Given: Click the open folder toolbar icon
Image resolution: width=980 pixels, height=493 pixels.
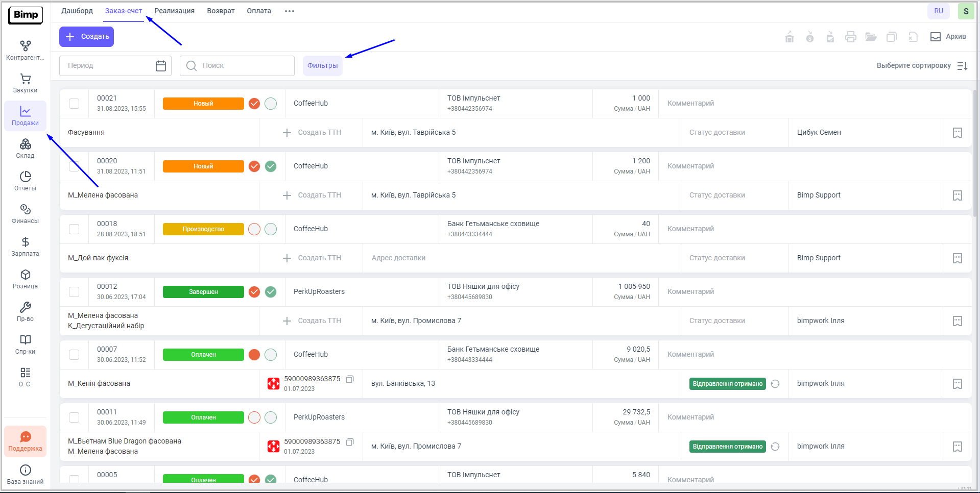Looking at the screenshot, I should (x=871, y=37).
